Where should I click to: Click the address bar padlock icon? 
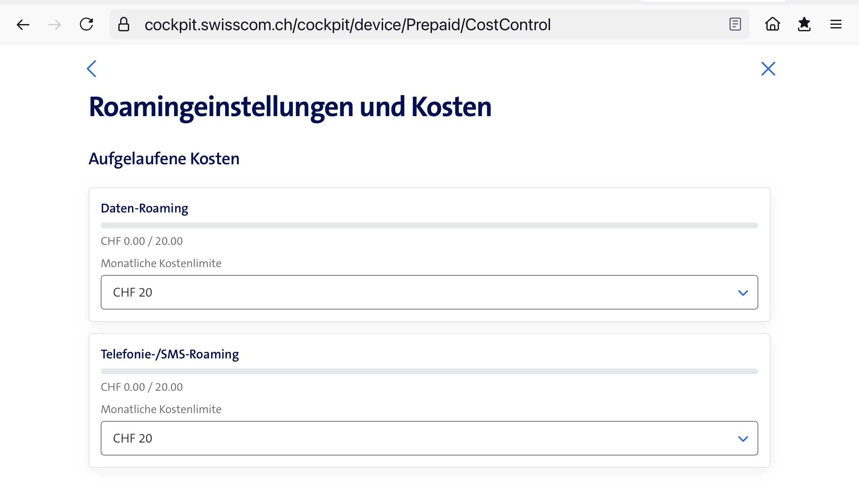point(124,24)
